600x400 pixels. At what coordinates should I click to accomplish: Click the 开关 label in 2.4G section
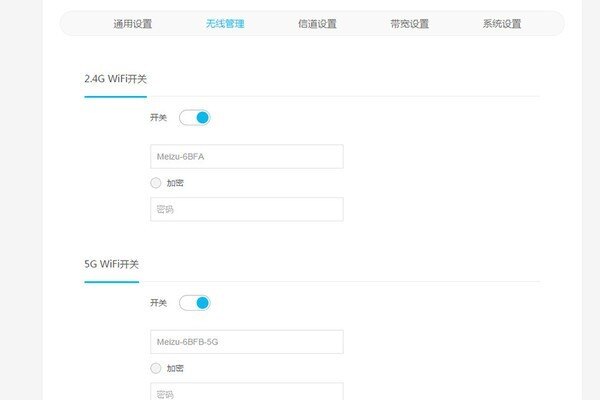[x=159, y=118]
